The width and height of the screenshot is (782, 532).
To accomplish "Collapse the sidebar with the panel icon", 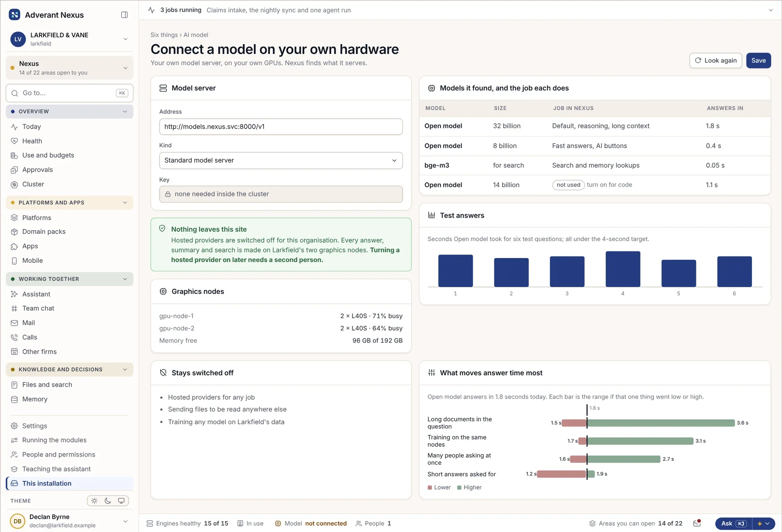I will tap(124, 15).
